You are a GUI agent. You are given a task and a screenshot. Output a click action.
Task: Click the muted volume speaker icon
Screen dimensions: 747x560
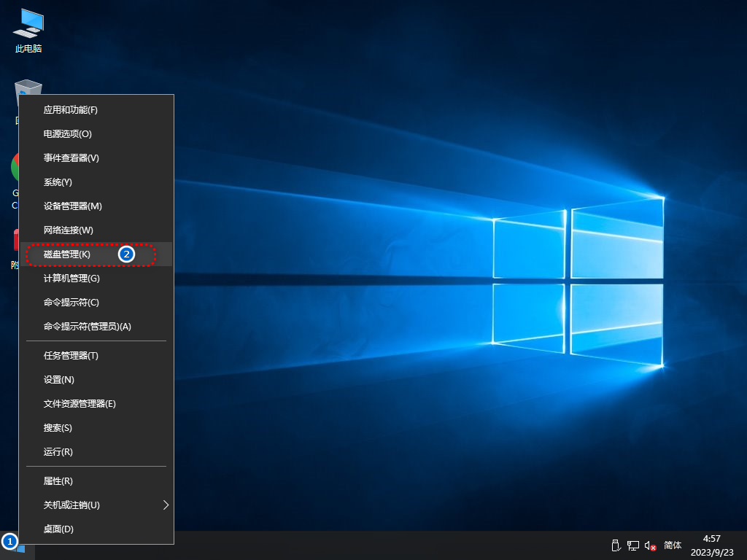point(650,545)
